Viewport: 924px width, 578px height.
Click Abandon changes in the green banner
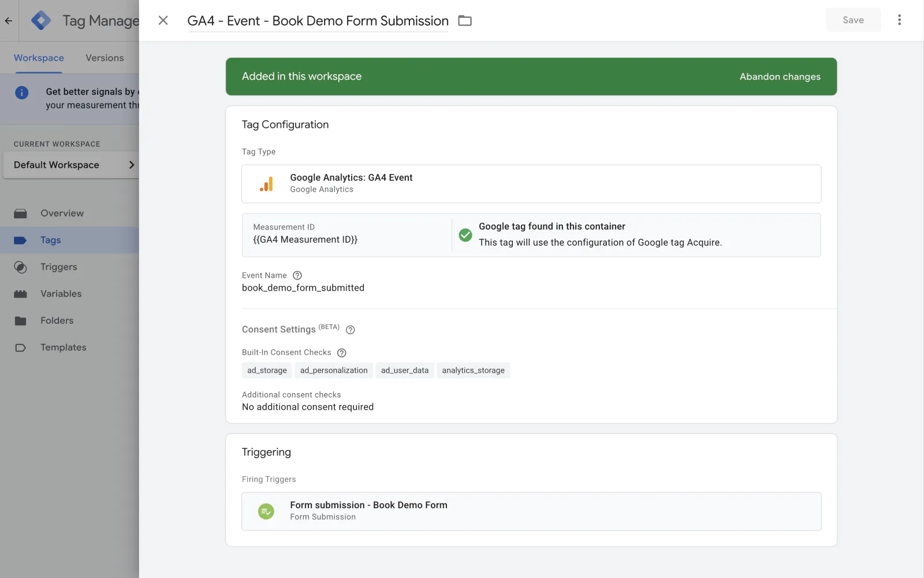click(780, 77)
